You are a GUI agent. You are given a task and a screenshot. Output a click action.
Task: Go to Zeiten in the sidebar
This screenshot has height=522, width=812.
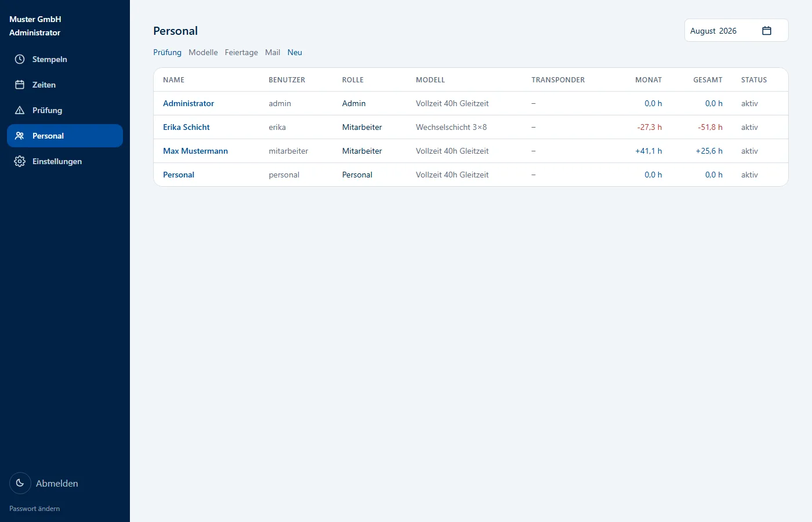65,85
